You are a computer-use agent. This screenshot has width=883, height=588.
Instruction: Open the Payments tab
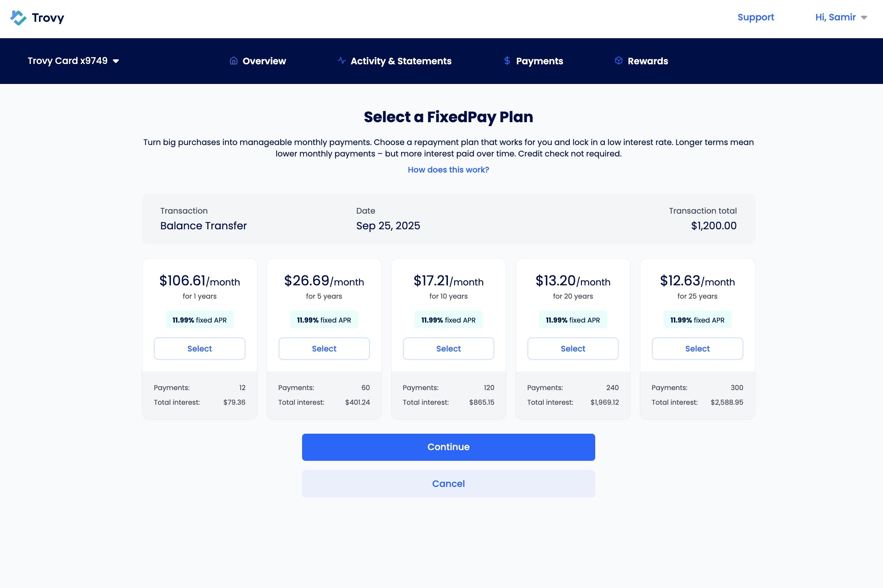(x=539, y=61)
